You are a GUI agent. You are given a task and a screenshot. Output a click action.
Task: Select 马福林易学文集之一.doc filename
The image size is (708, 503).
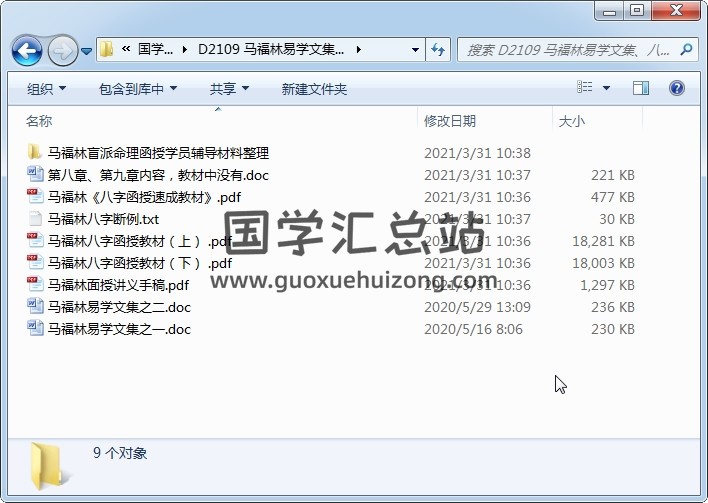pyautogui.click(x=119, y=330)
